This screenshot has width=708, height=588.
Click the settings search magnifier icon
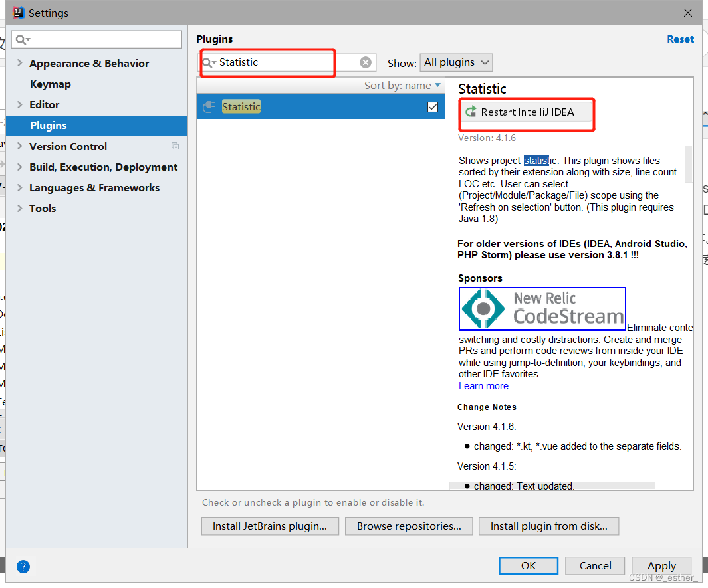coord(22,40)
